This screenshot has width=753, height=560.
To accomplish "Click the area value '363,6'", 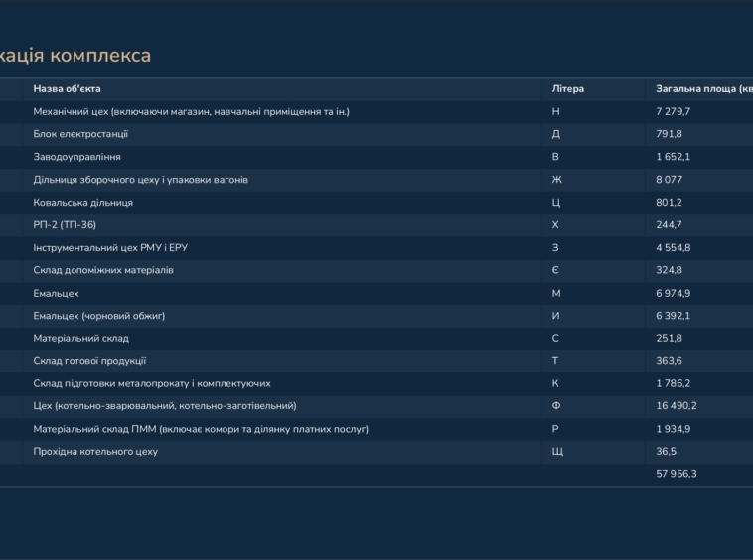I will pyautogui.click(x=669, y=361).
